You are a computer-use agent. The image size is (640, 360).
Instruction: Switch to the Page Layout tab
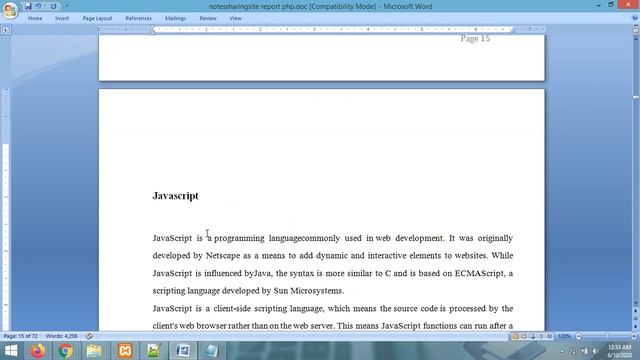pos(97,18)
